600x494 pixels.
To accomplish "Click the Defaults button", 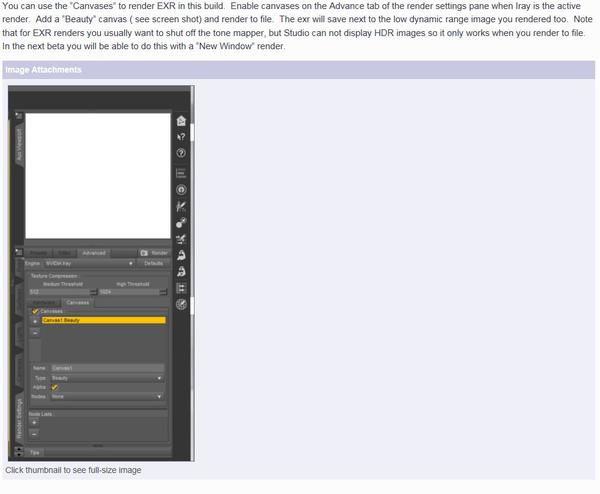I will (x=153, y=263).
